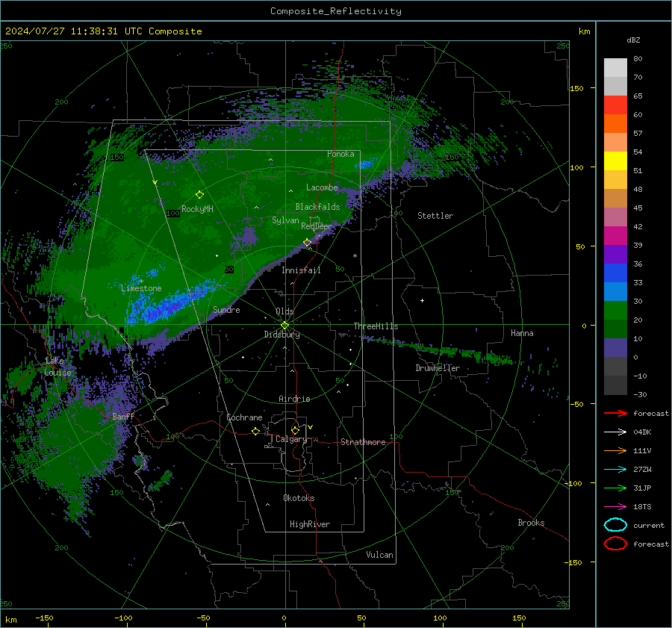Click the yellow diamond marker above Calgary
This screenshot has width=672, height=628.
(295, 430)
